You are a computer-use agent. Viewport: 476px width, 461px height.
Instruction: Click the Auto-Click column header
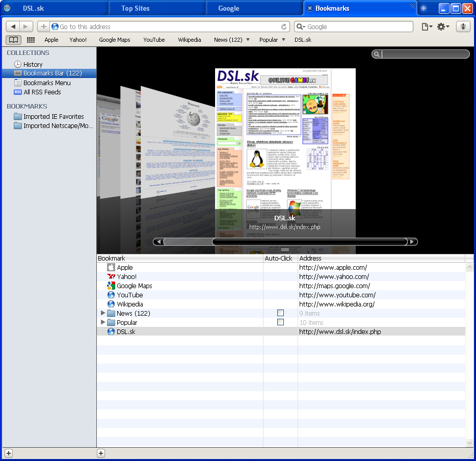pyautogui.click(x=280, y=258)
